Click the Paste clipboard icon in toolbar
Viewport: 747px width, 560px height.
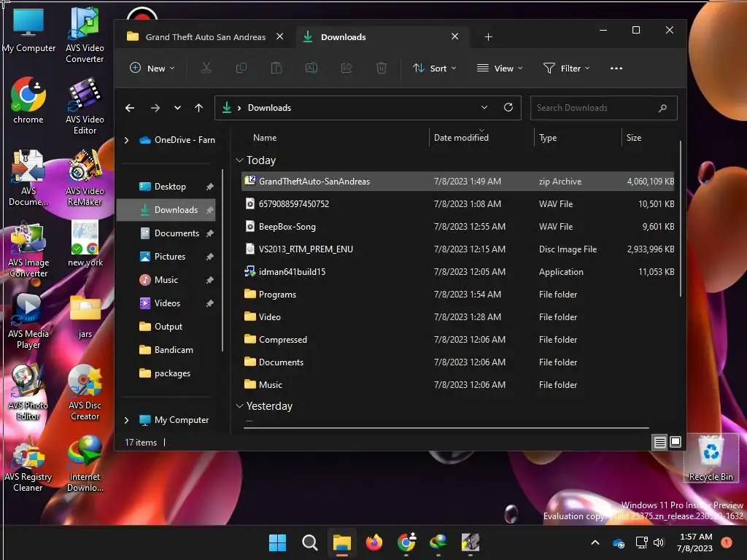pos(276,68)
